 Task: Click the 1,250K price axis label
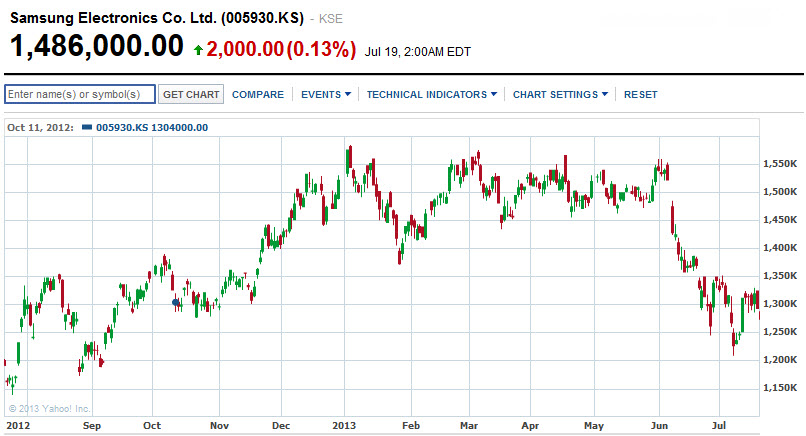780,332
